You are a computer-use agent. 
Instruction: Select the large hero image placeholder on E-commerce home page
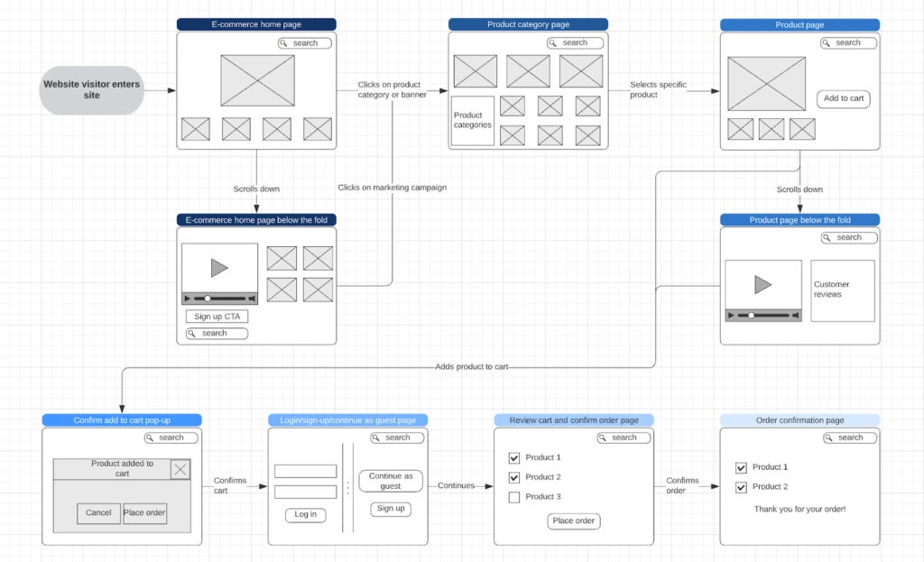[x=257, y=80]
